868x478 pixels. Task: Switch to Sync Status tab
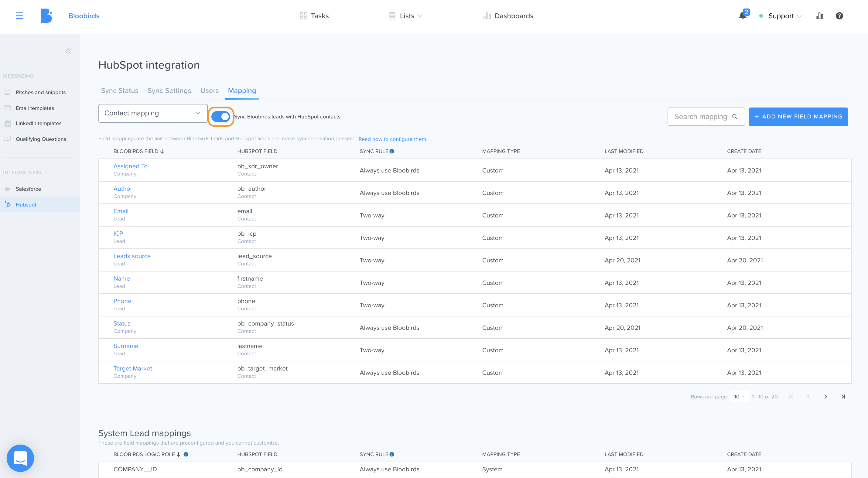pos(120,90)
